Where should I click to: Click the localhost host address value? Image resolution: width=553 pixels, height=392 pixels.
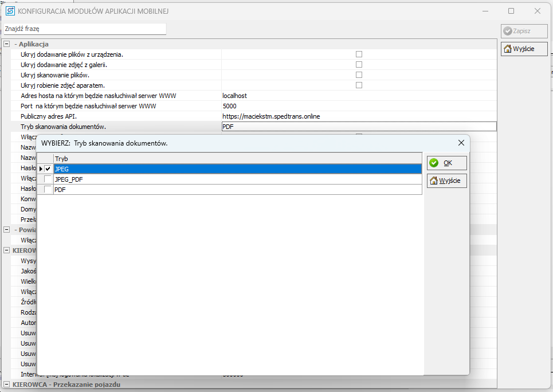click(x=234, y=96)
